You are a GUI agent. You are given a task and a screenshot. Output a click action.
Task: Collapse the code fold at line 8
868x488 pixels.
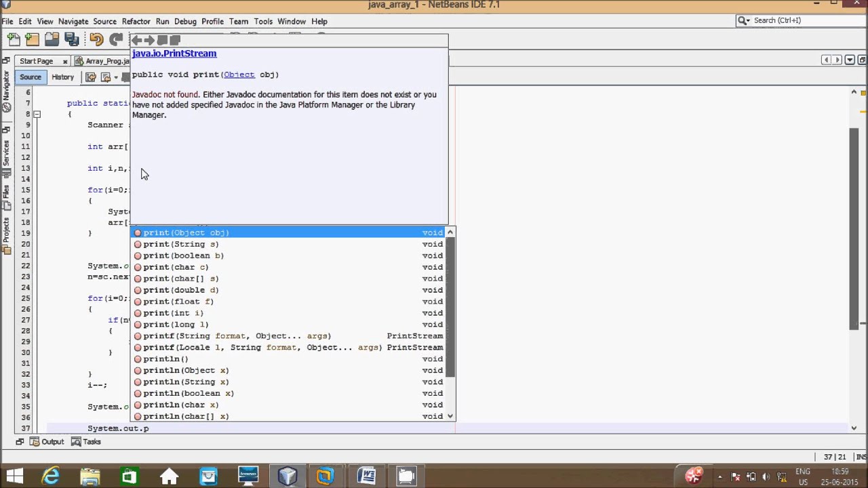click(37, 114)
